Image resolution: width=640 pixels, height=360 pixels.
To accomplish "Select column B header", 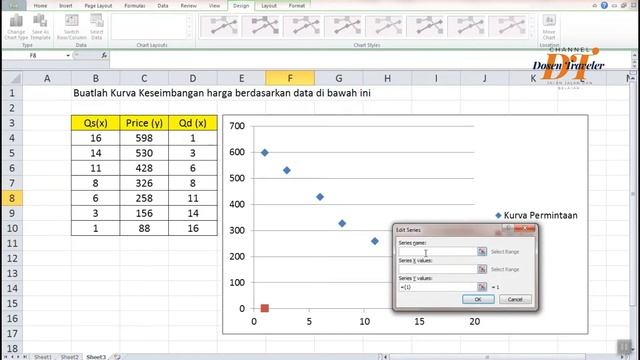I will tap(96, 78).
